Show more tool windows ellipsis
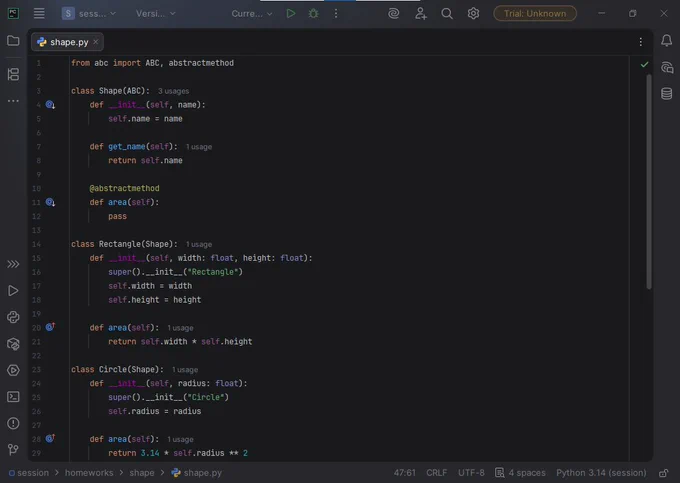 coord(13,101)
